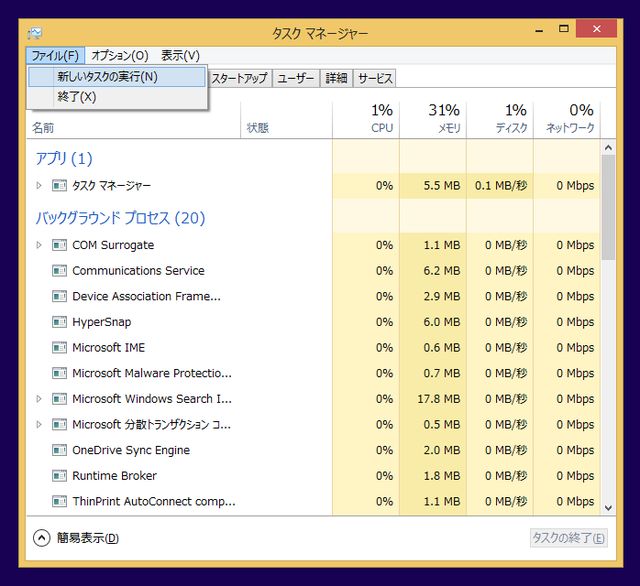
Task: Select バックグラウンド プロセス (20) group heading
Action: pos(120,218)
